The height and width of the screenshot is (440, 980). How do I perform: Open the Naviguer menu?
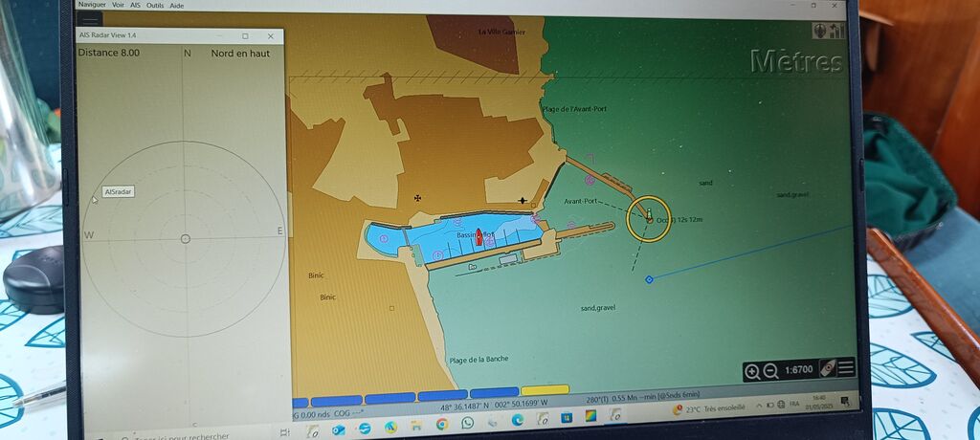pyautogui.click(x=92, y=5)
